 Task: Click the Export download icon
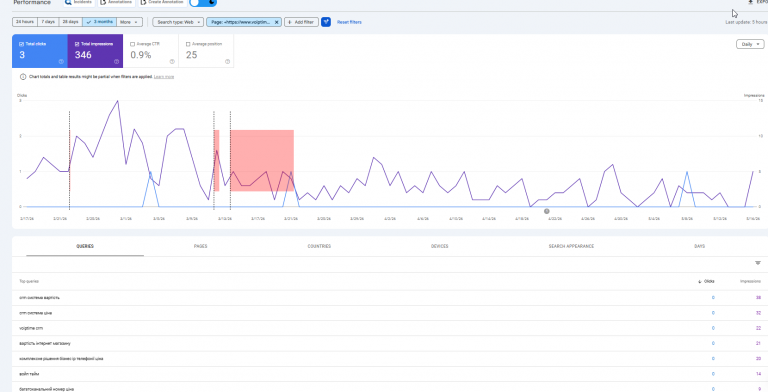click(x=750, y=2)
